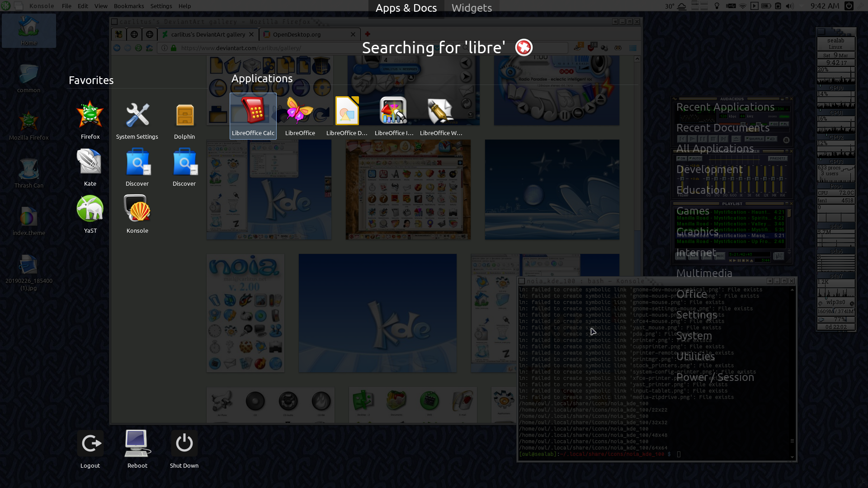
Task: Open new tab with red plus in Firefox
Action: tap(368, 34)
